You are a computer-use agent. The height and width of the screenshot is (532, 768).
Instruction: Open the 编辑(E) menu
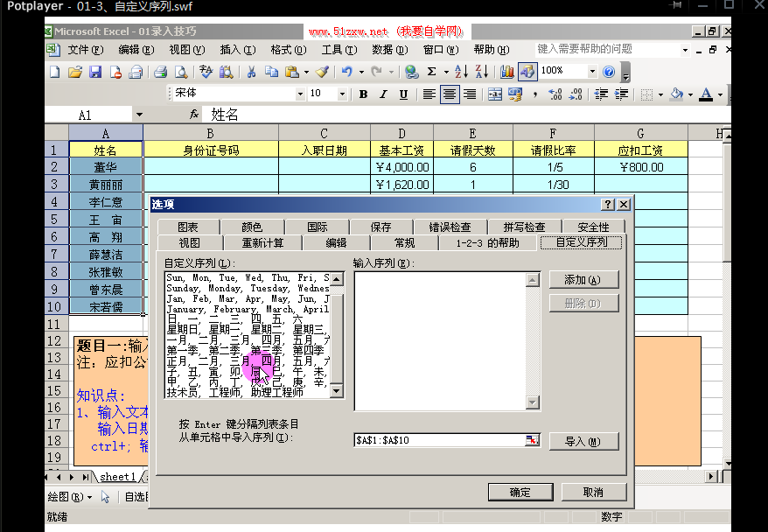136,50
